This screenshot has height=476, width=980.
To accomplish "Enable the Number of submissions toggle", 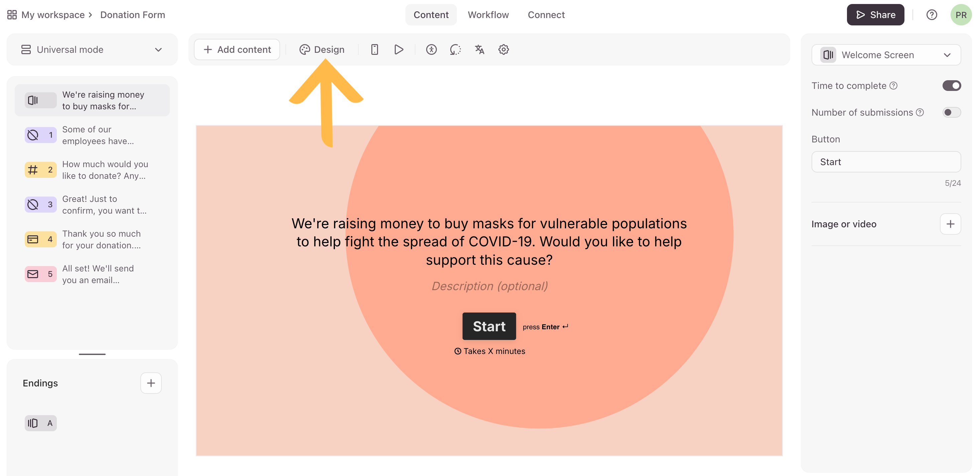I will (951, 112).
